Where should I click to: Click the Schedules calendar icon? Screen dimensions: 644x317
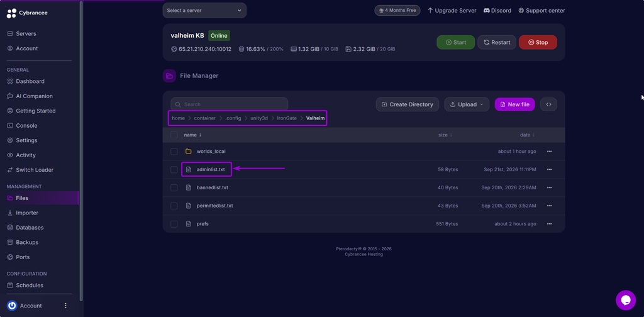(x=10, y=286)
